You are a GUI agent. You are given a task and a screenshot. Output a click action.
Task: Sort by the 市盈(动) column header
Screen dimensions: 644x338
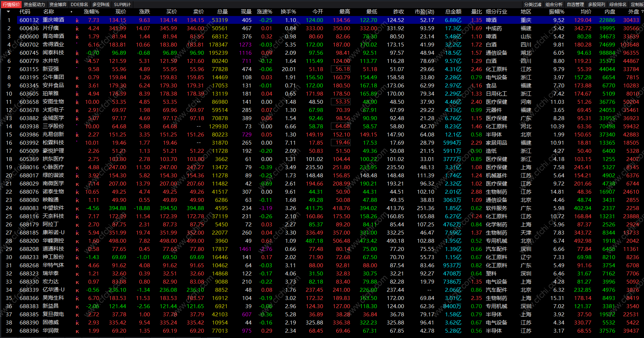coord(424,12)
